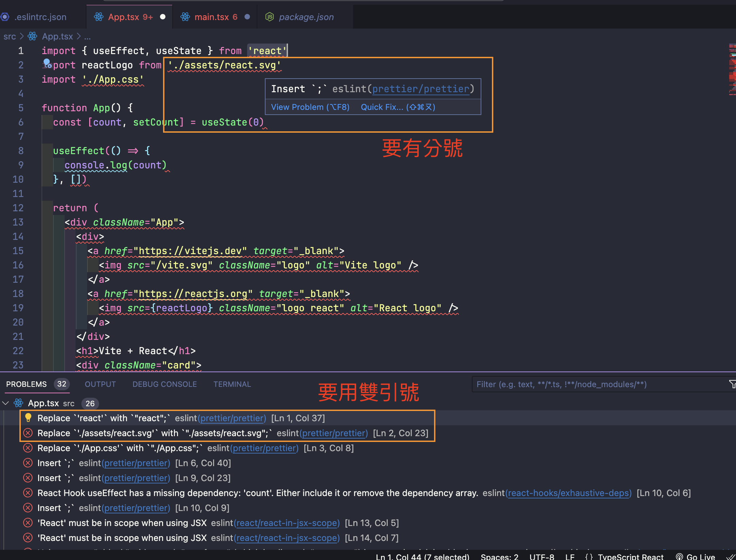Click View Problem in the hover tooltip
Image resolution: width=736 pixels, height=560 pixels.
coord(310,107)
